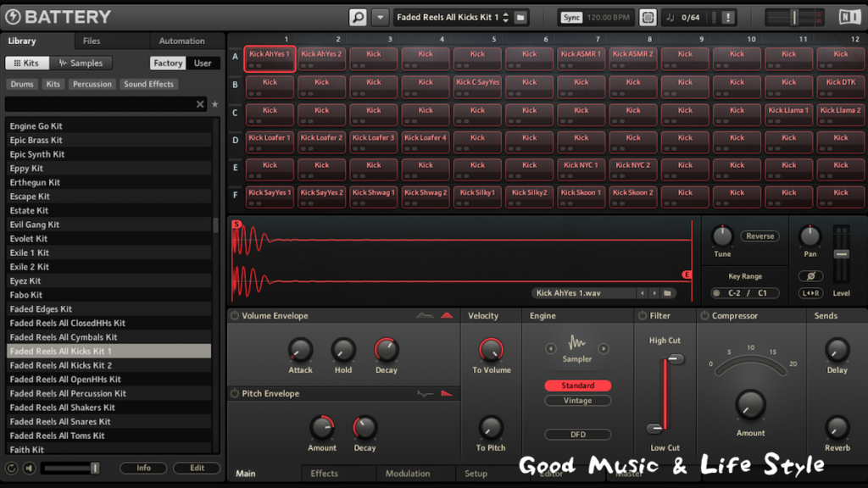Clear the library search with X icon
Viewport: 868px width, 488px height.
200,104
